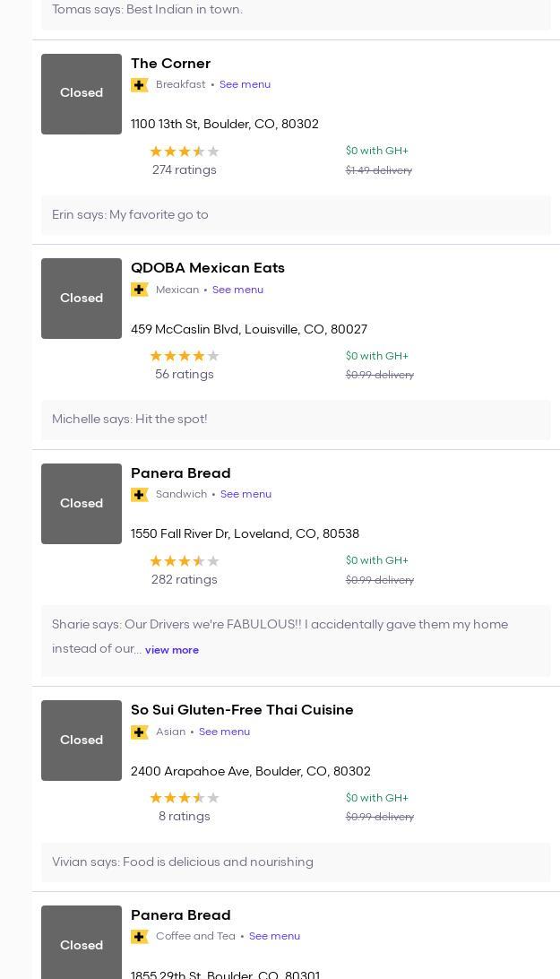The image size is (560, 979).
Task: Click The Corner's star rating
Action: 184,152
